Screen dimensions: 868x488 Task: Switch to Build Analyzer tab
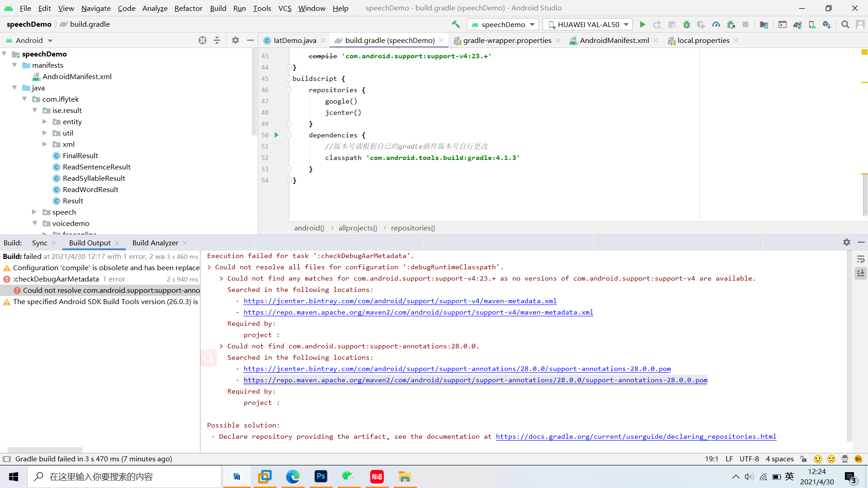pos(155,243)
